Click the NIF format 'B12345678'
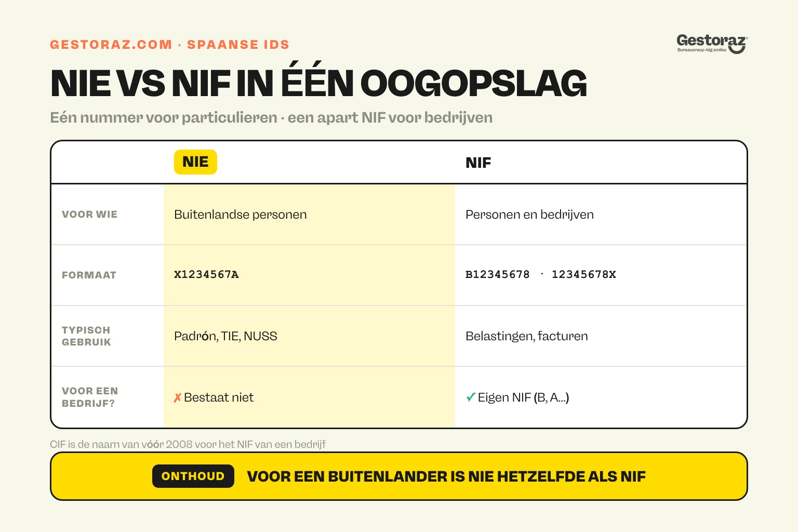Viewport: 798px width, 532px height. [498, 274]
